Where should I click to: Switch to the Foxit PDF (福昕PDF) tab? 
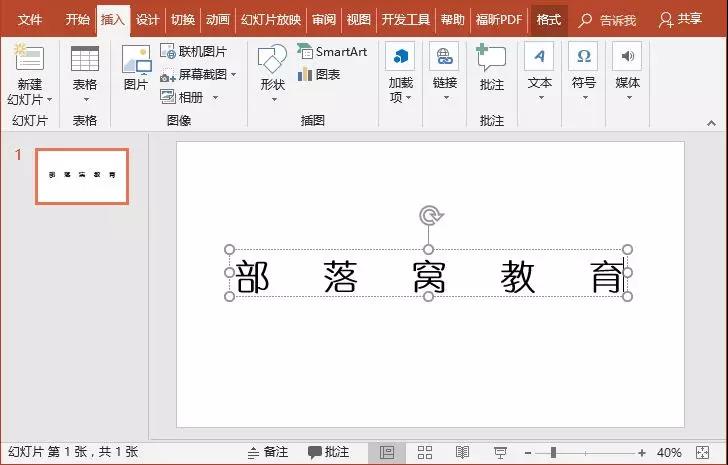(x=499, y=20)
